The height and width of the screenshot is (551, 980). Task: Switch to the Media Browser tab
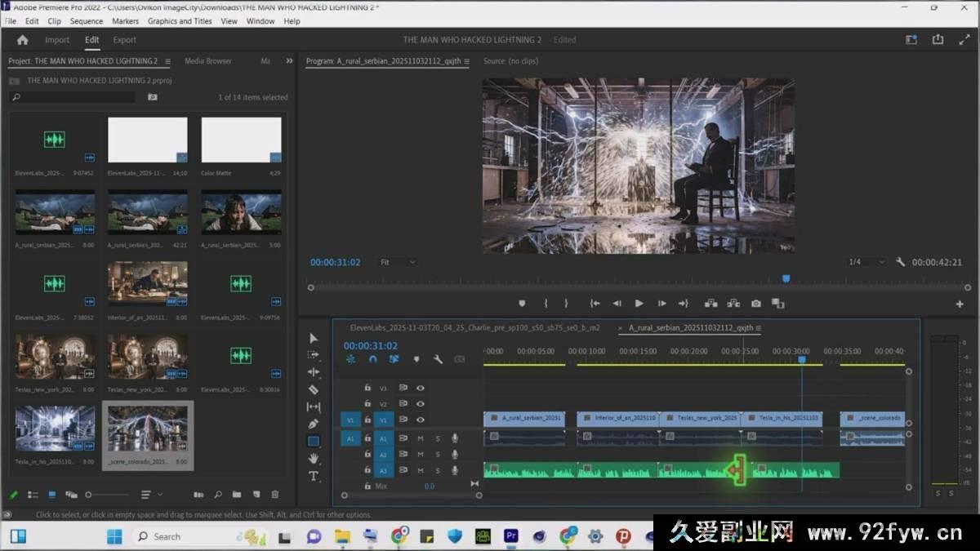(x=207, y=61)
